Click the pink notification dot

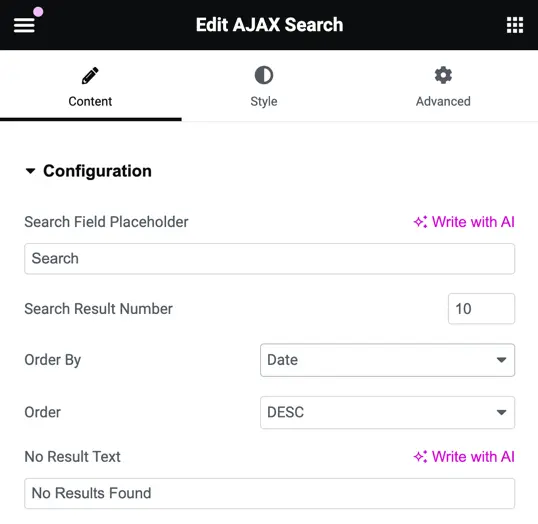point(38,12)
